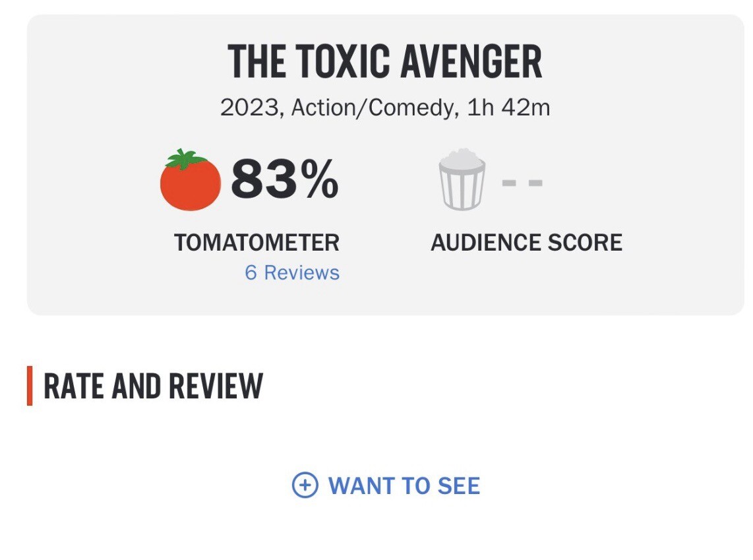Open the 6 Reviews link
This screenshot has height=560, width=753.
292,272
